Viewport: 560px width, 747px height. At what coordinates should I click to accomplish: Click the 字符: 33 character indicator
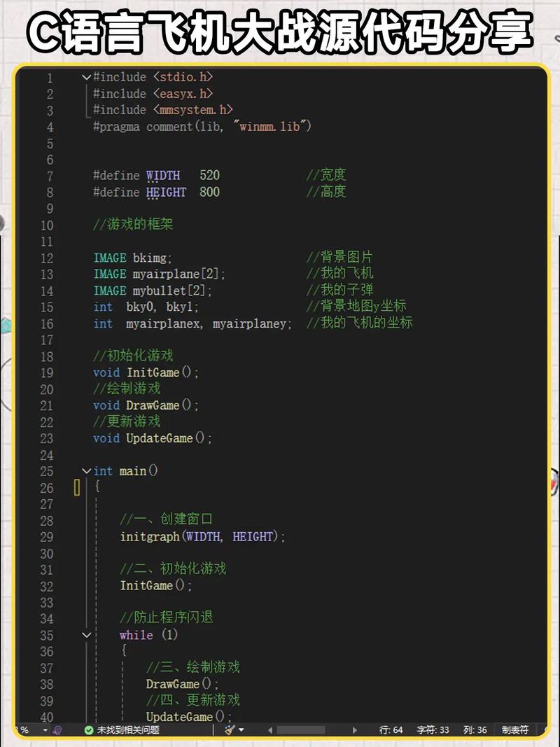[x=433, y=730]
